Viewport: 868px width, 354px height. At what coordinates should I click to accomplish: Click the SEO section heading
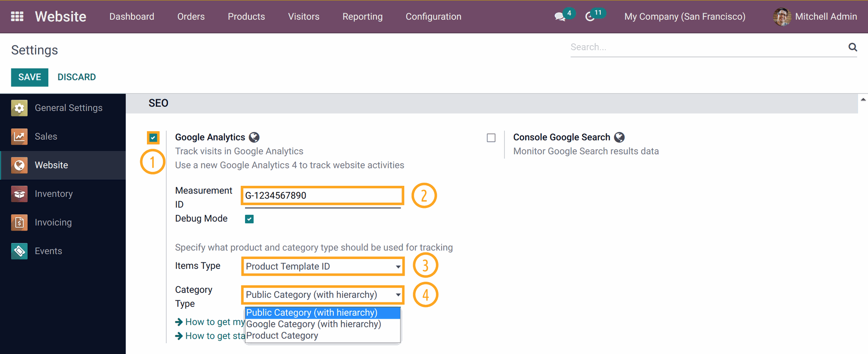point(158,104)
